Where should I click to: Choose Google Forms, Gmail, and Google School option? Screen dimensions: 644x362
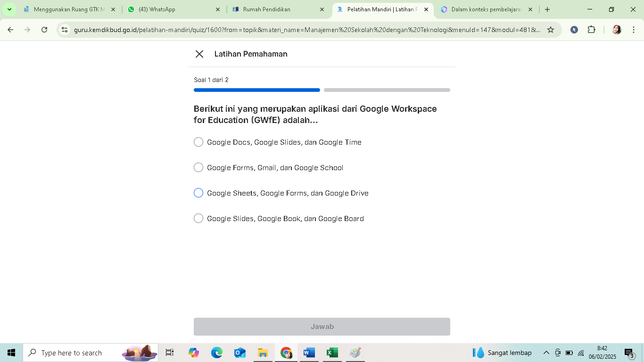(x=198, y=168)
